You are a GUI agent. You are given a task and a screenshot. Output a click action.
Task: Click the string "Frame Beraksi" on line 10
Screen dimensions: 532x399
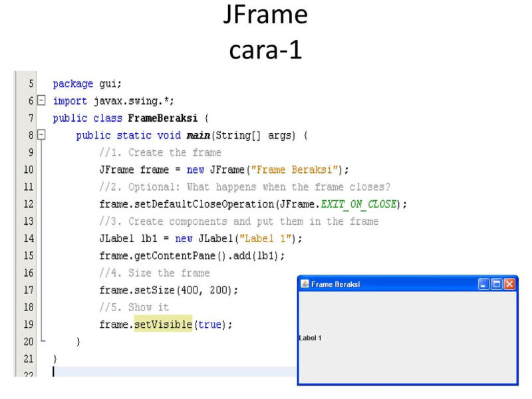[x=295, y=170]
